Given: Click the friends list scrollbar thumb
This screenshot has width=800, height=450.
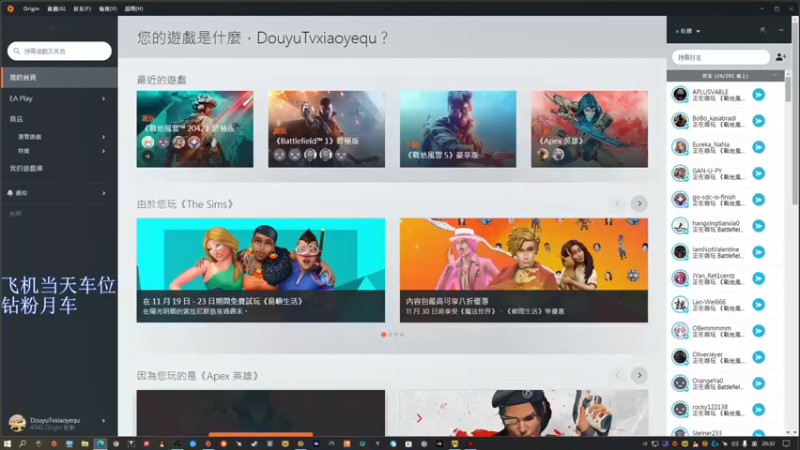Looking at the screenshot, I should tap(788, 89).
